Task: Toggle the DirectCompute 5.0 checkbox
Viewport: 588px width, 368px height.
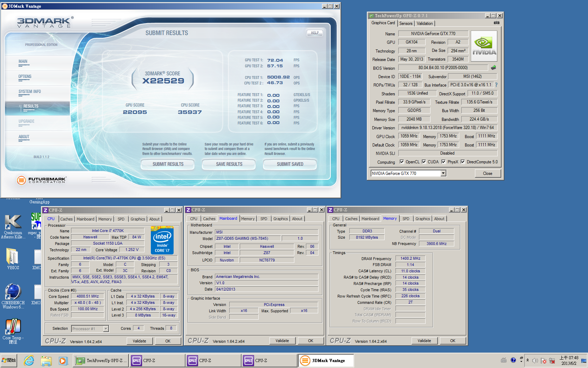Action: (x=463, y=162)
